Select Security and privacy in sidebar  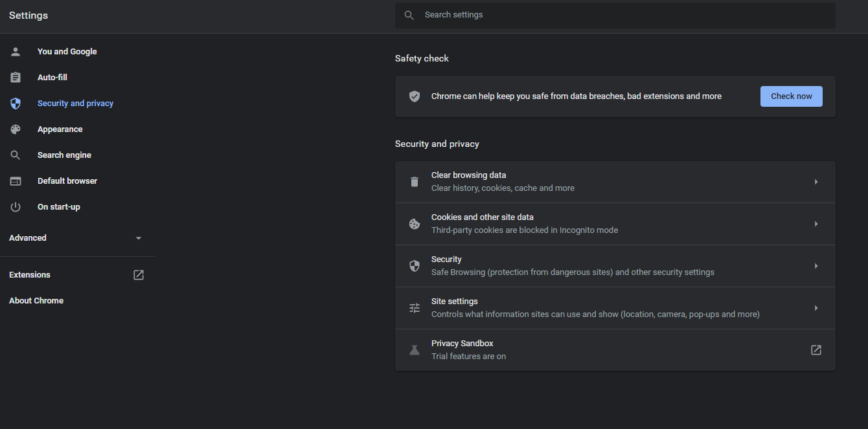coord(75,104)
